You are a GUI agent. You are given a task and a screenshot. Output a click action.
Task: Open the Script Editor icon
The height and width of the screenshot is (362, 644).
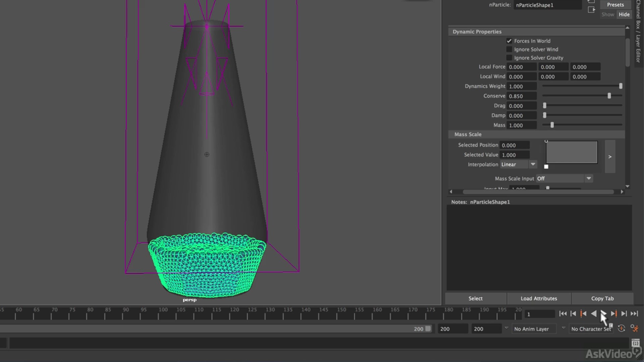(x=635, y=343)
